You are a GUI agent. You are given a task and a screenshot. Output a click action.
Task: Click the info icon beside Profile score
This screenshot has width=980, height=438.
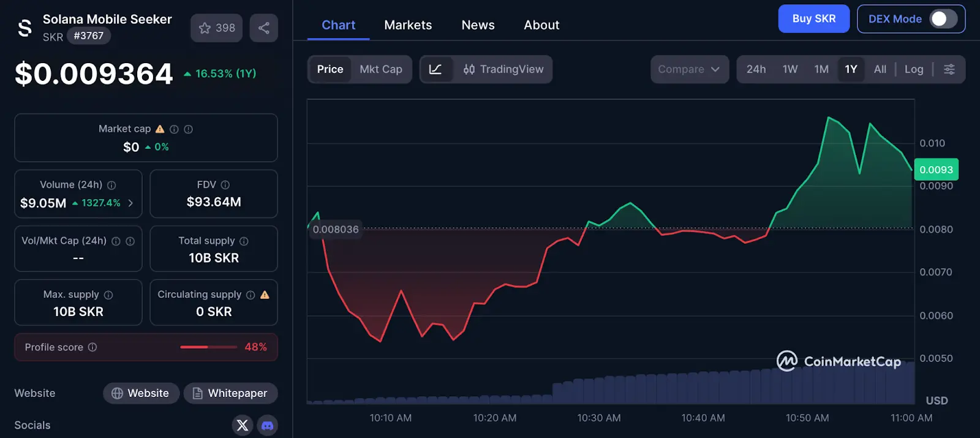point(92,347)
